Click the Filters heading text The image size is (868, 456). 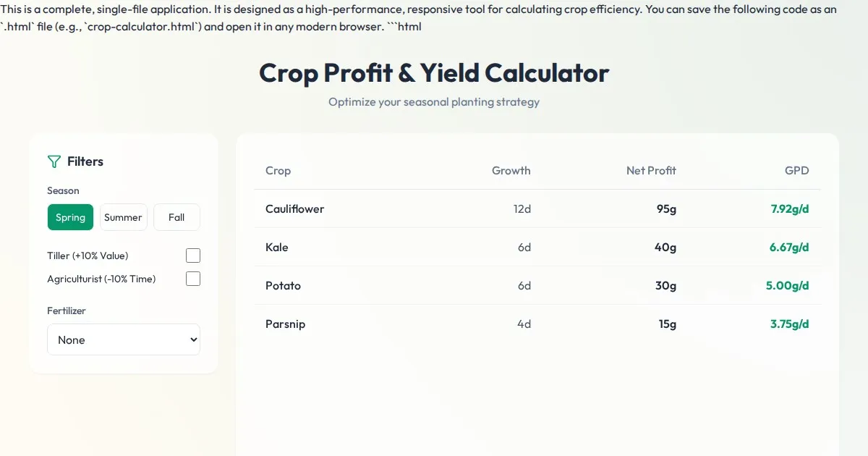pyautogui.click(x=85, y=161)
